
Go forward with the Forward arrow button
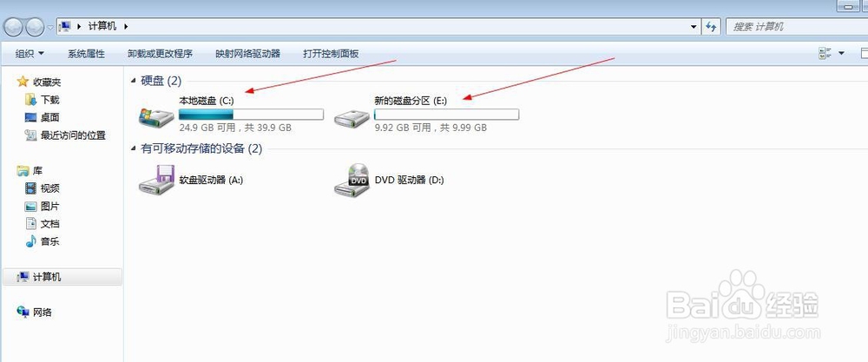tap(35, 27)
